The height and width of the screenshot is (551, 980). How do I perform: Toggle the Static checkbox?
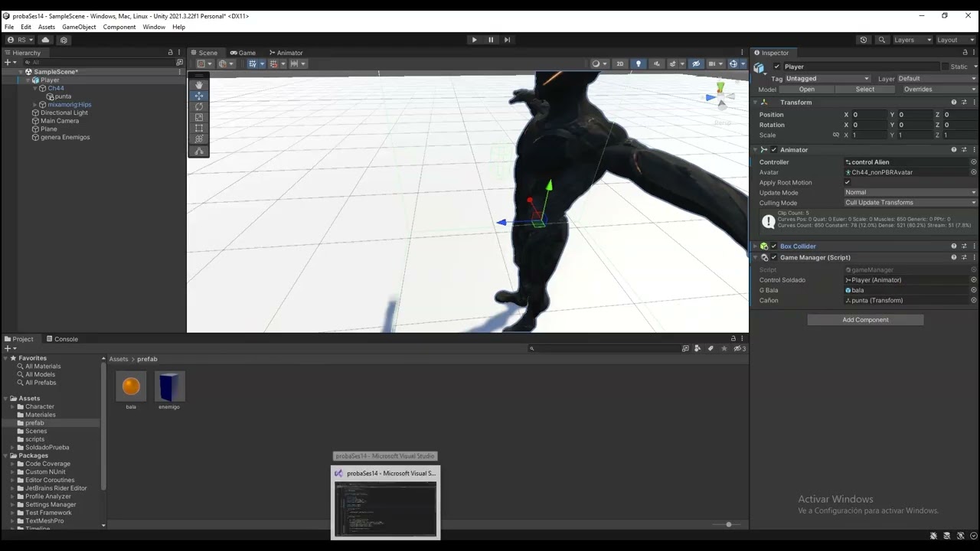pyautogui.click(x=945, y=67)
